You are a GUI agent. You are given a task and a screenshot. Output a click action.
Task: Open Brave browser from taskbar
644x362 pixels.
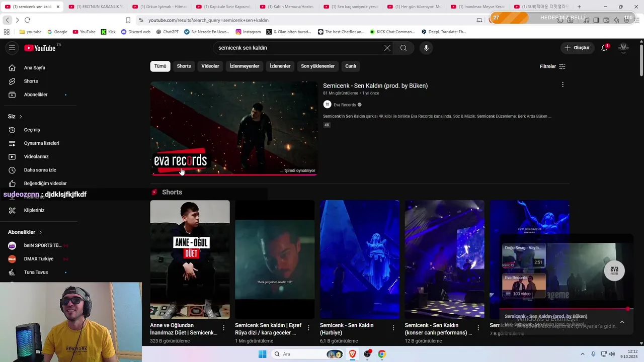click(x=352, y=354)
